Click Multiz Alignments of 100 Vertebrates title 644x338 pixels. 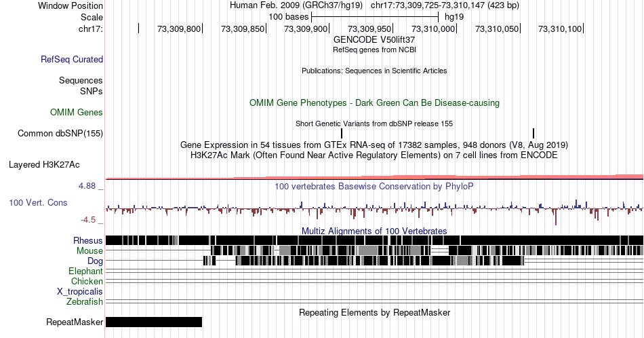374,231
